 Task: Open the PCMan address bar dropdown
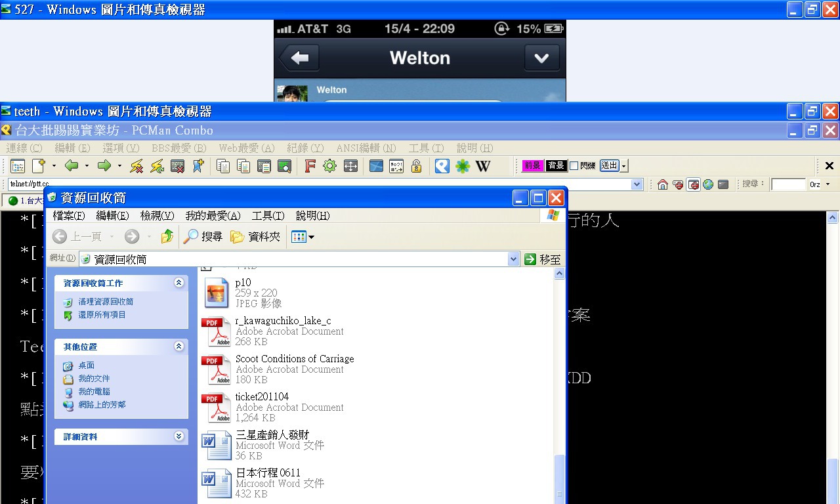coord(637,184)
